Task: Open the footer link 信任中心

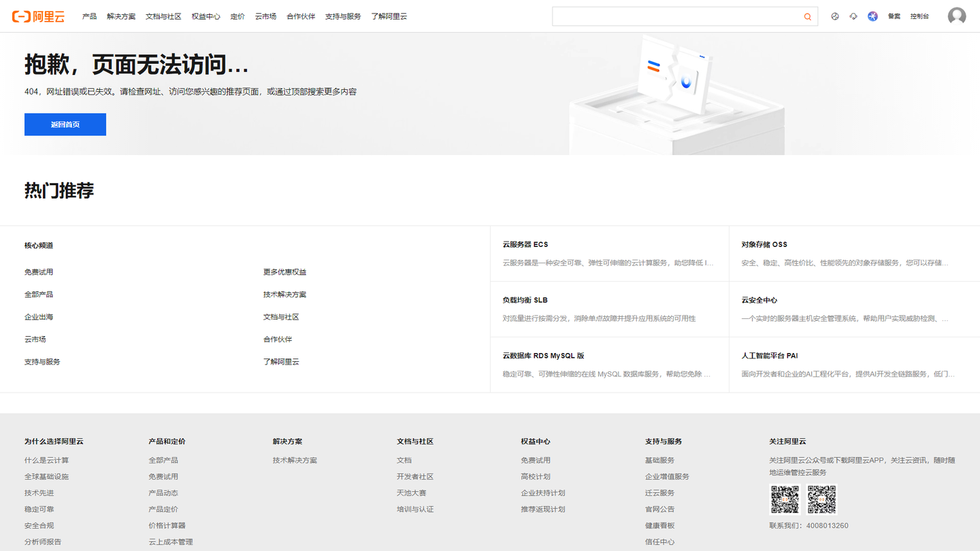Action: coord(660,542)
